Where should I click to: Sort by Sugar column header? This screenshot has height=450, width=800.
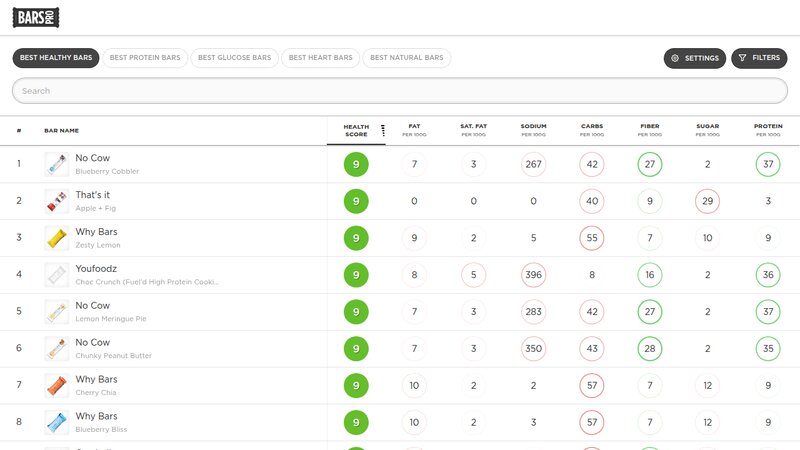pos(708,130)
